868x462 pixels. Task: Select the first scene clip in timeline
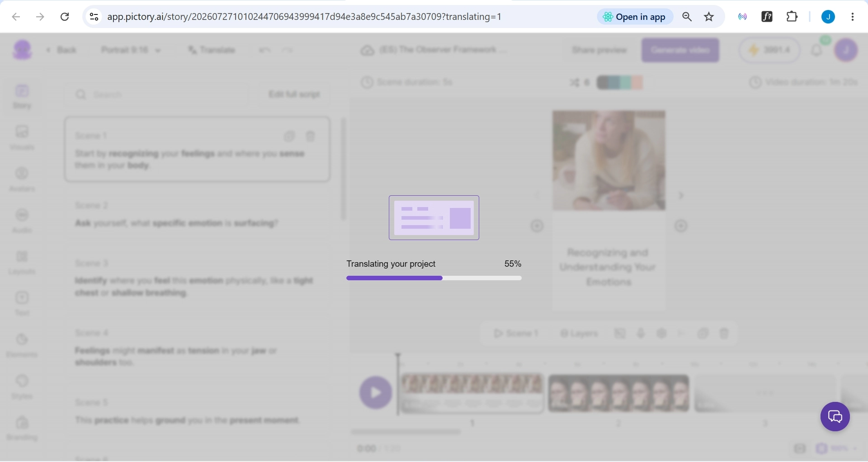[472, 393]
